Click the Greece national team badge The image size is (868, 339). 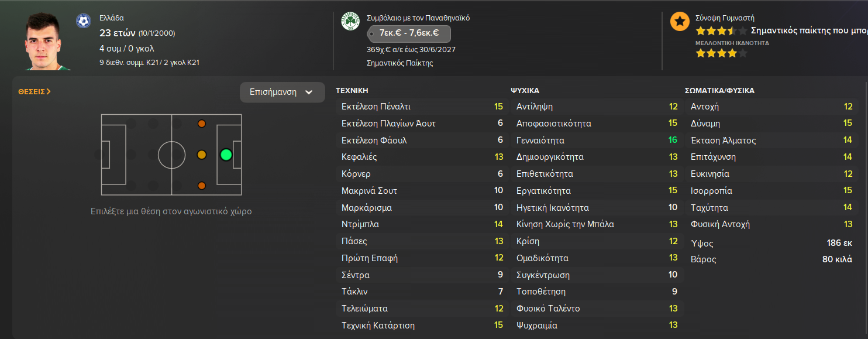click(83, 21)
